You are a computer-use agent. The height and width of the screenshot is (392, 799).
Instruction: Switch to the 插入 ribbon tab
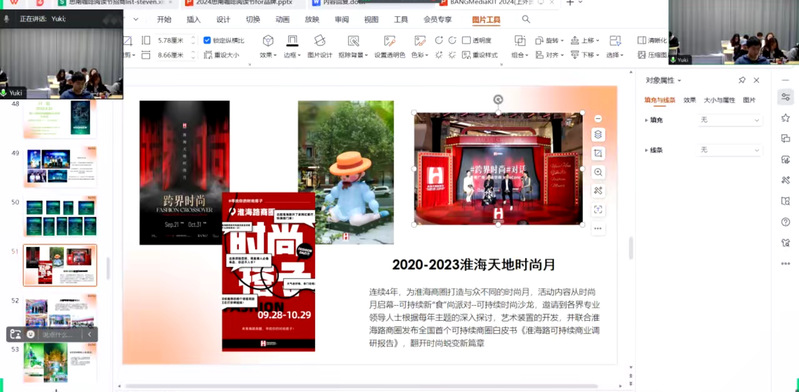(x=194, y=19)
